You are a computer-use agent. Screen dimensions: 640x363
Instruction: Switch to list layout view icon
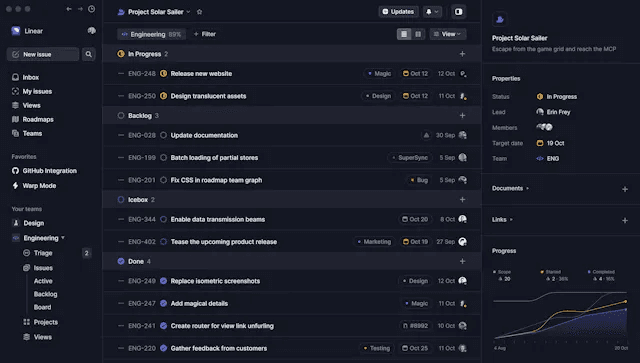pyautogui.click(x=404, y=34)
